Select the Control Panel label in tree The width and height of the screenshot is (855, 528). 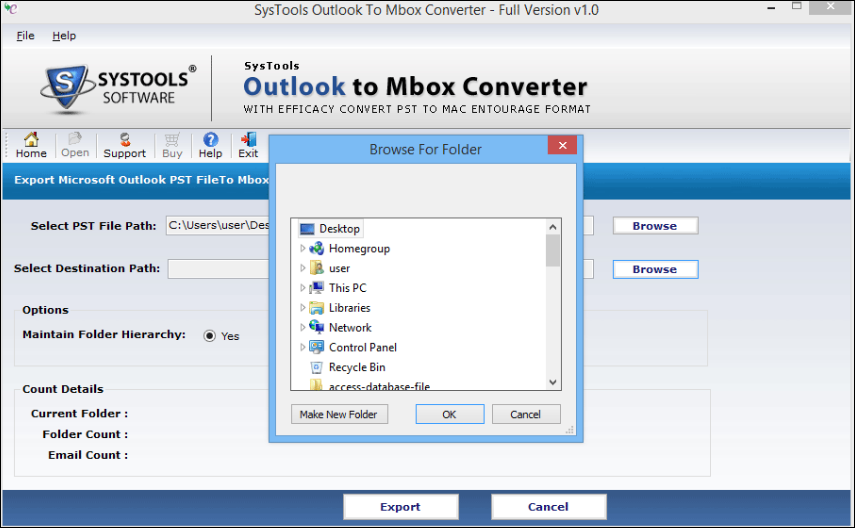[363, 347]
